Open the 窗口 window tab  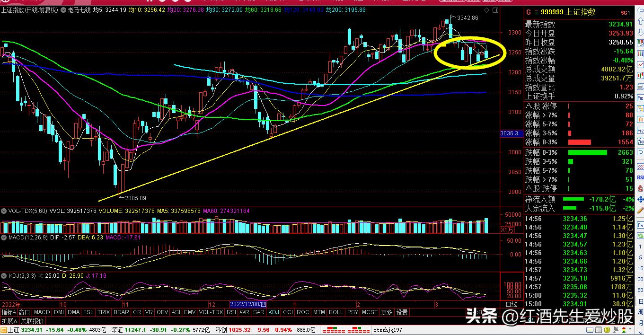(24, 312)
